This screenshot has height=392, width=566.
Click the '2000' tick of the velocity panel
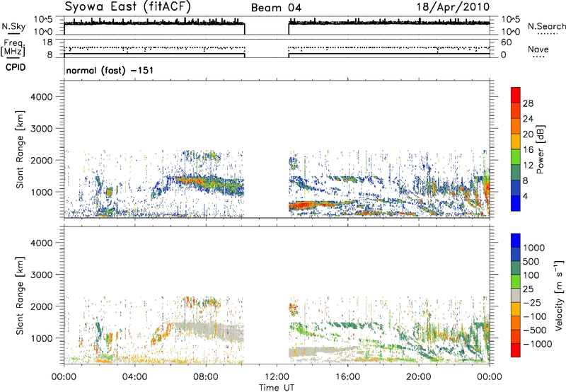pos(42,306)
